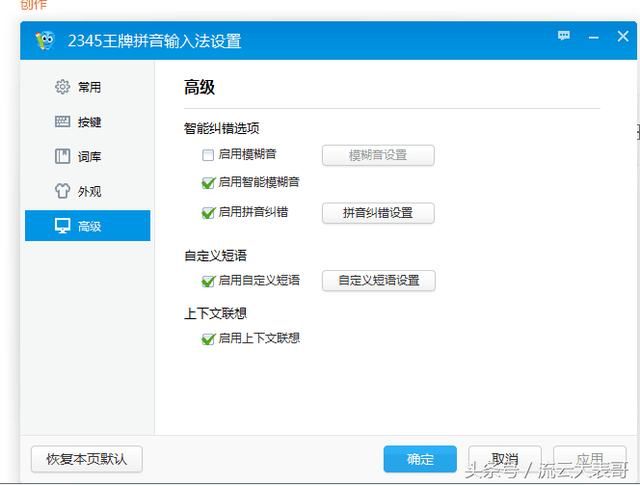Switch to the 按键 settings tab
Screen dimensions: 640x486
click(x=87, y=122)
